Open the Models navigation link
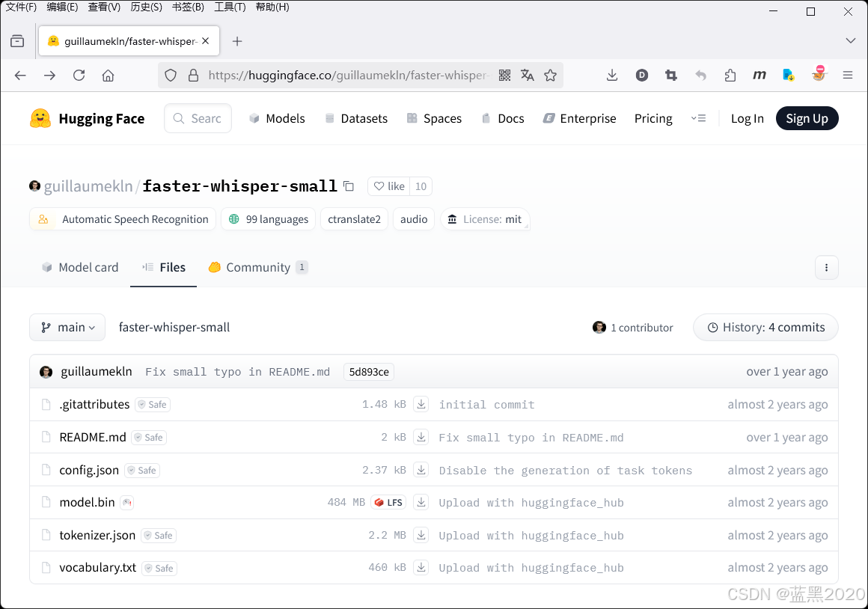The image size is (868, 609). [x=278, y=118]
